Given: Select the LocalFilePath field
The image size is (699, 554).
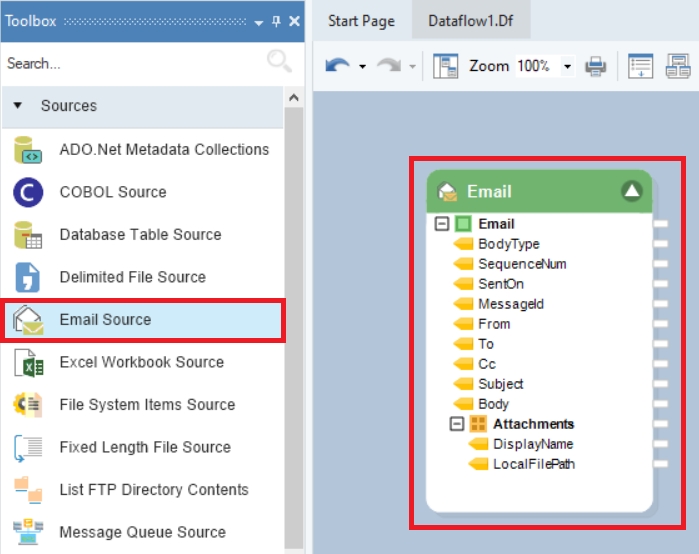Looking at the screenshot, I should coord(534,464).
